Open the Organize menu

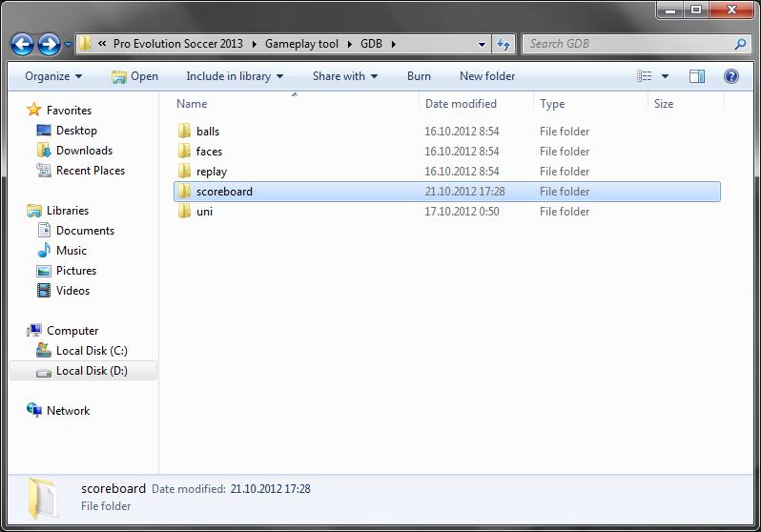(x=53, y=76)
